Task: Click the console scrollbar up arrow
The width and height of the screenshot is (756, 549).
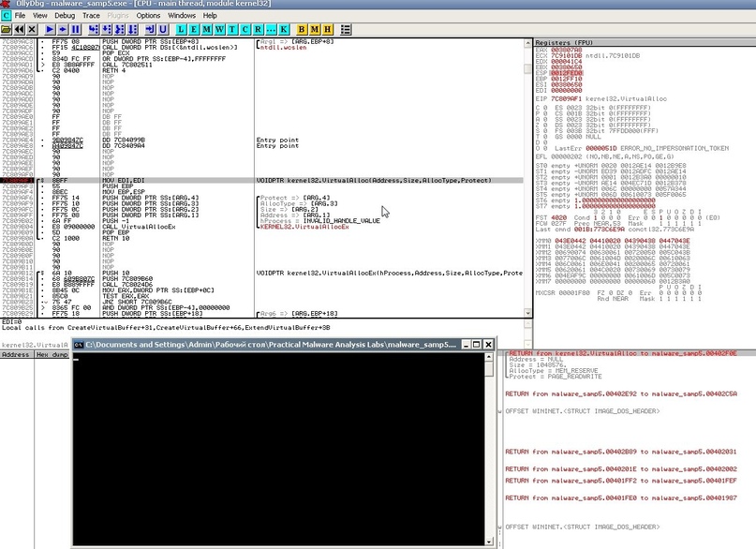Action: pyautogui.click(x=488, y=359)
